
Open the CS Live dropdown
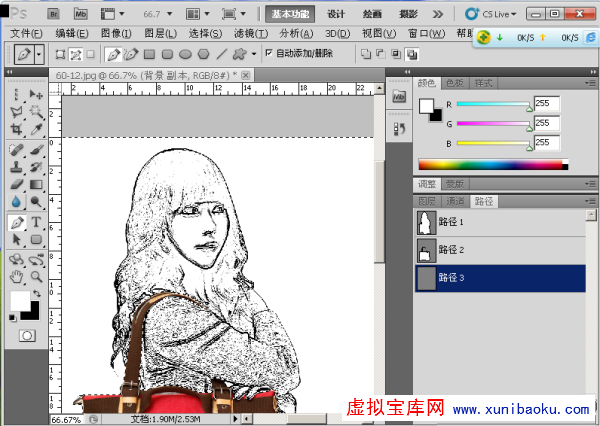pos(492,15)
